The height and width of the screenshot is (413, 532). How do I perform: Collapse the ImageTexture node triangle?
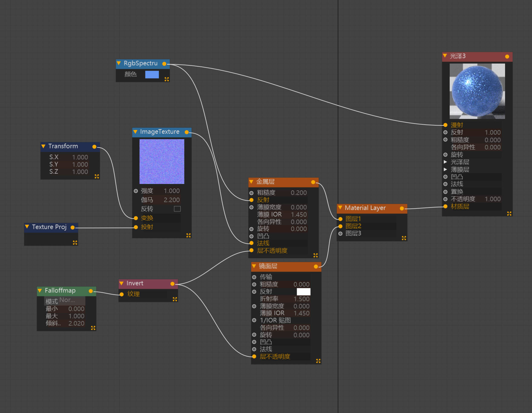click(x=135, y=132)
